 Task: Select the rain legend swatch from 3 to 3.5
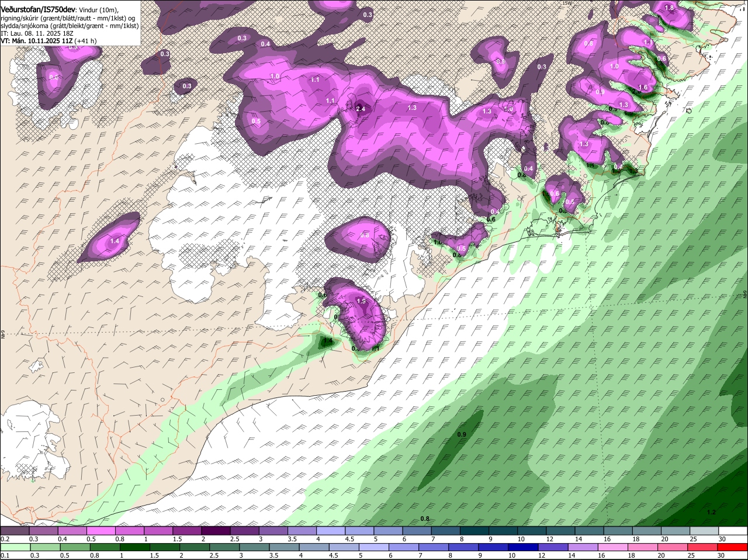click(x=254, y=547)
